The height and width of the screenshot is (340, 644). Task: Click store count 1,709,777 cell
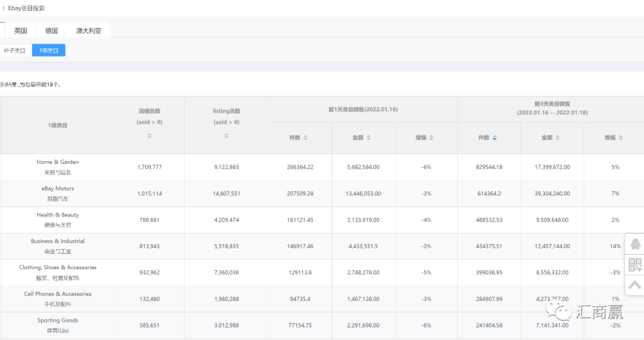click(x=150, y=167)
